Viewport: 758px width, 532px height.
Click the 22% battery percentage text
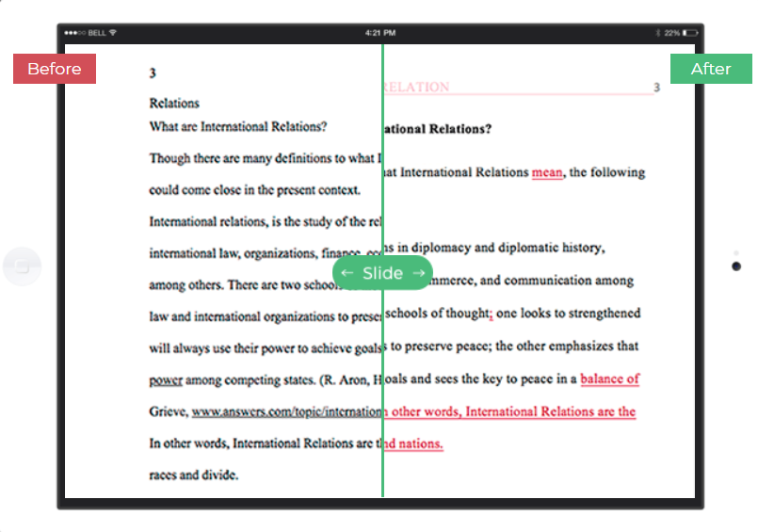pos(671,33)
